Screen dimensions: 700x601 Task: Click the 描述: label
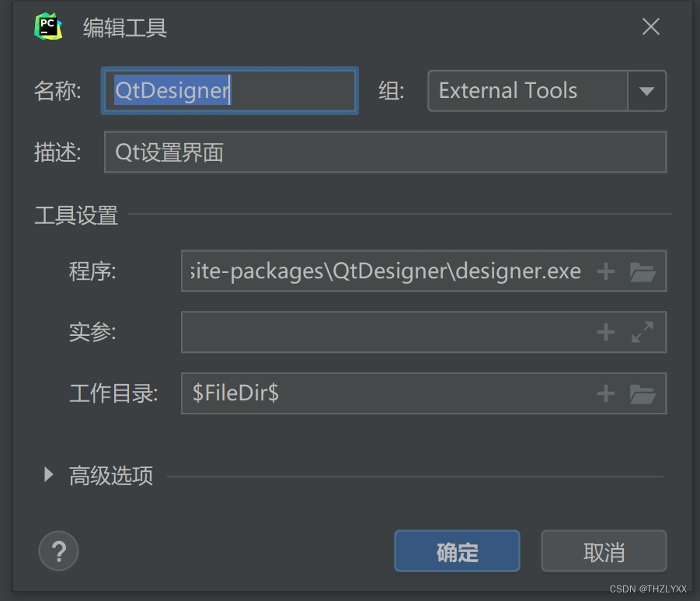pos(57,152)
